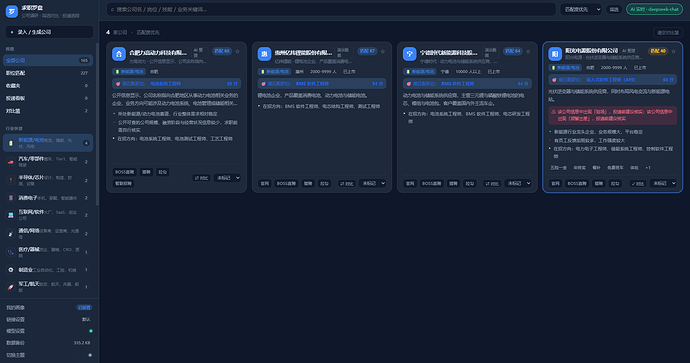The height and width of the screenshot is (363, 690).
Task: Favorite the 合肥力动动力 company card star
Action: click(238, 51)
